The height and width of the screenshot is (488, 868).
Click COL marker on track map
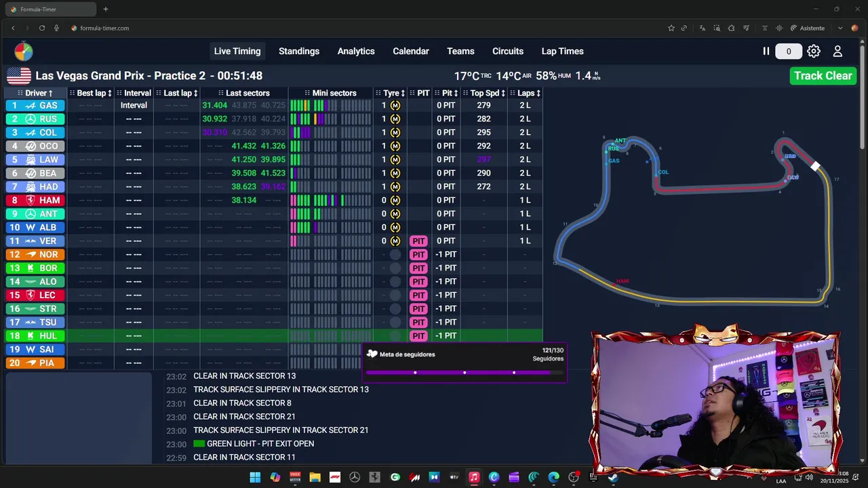tap(663, 172)
